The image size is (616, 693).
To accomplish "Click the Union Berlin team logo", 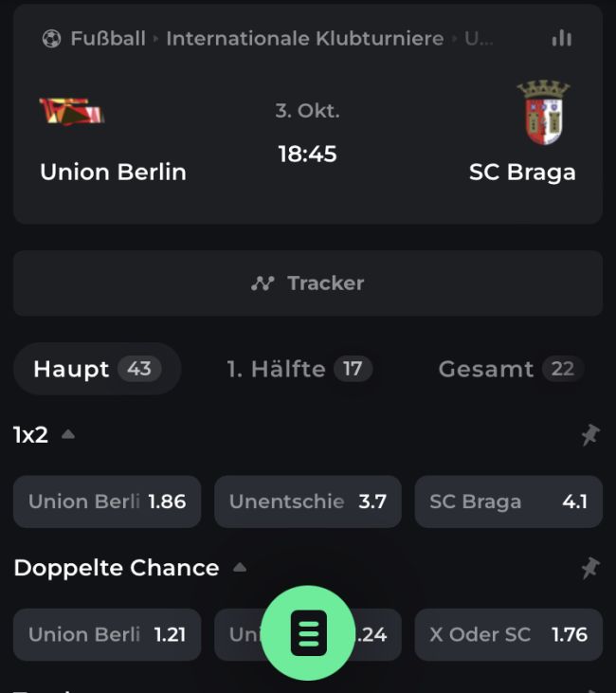I will tap(71, 112).
